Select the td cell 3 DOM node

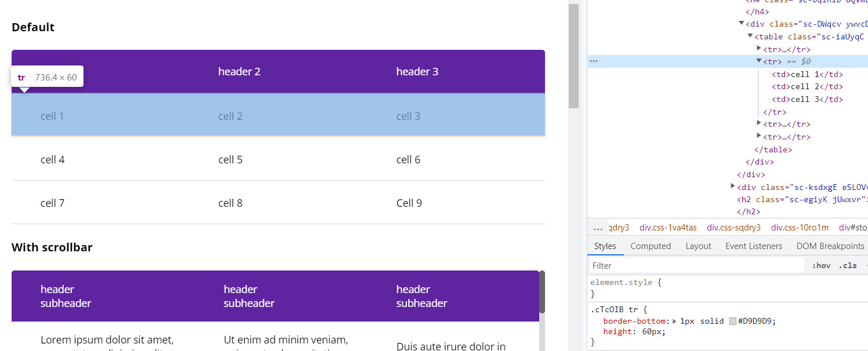[x=807, y=99]
